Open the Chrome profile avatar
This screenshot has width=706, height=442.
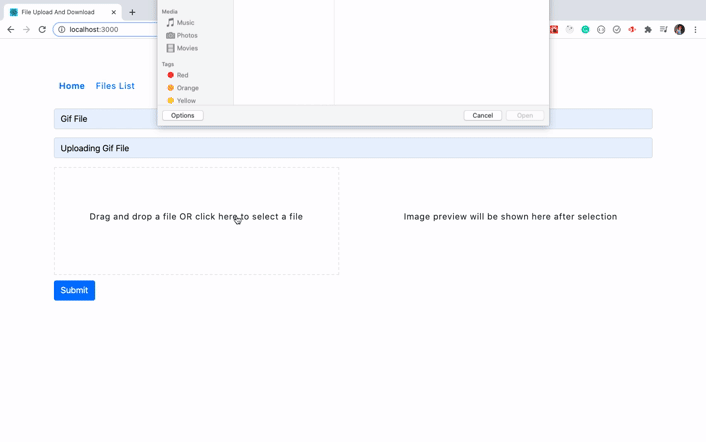pos(679,30)
